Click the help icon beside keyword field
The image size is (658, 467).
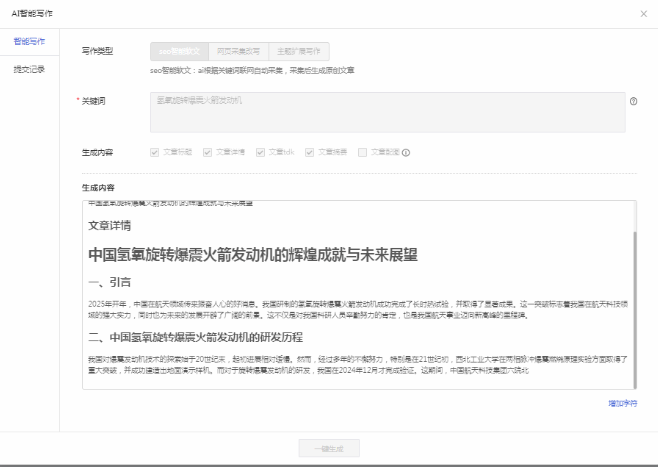[634, 102]
